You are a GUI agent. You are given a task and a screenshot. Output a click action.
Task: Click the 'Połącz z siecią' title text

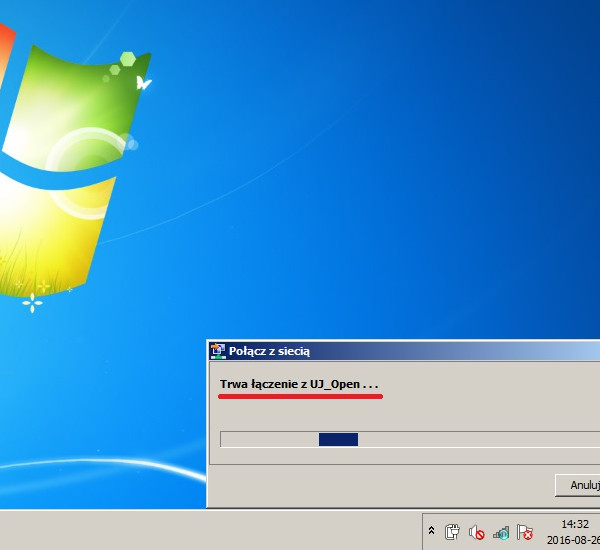pyautogui.click(x=269, y=350)
